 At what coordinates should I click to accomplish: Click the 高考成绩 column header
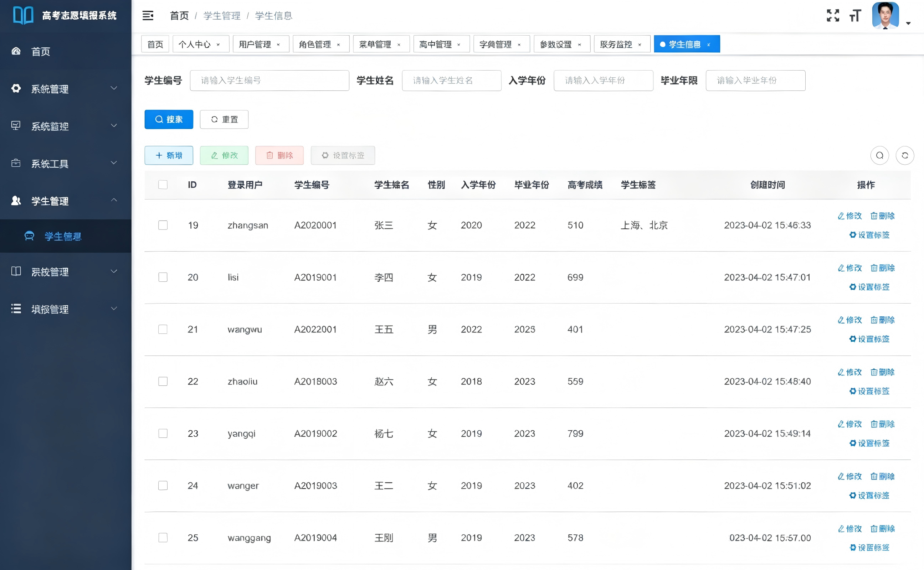point(585,184)
